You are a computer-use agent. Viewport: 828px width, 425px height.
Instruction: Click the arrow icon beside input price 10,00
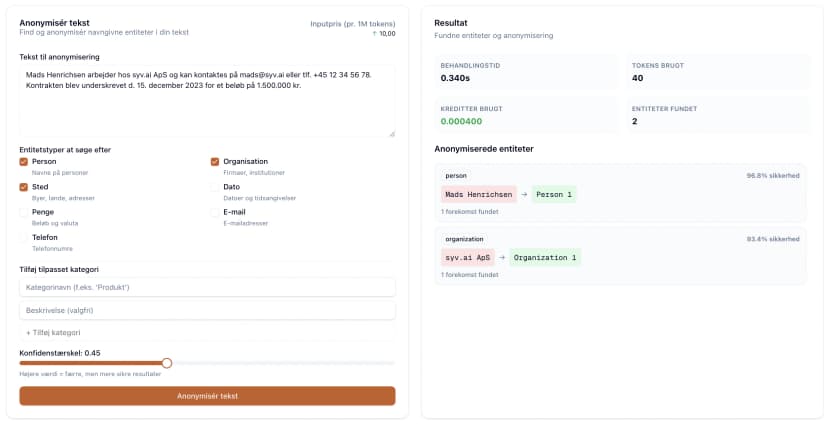[x=375, y=33]
